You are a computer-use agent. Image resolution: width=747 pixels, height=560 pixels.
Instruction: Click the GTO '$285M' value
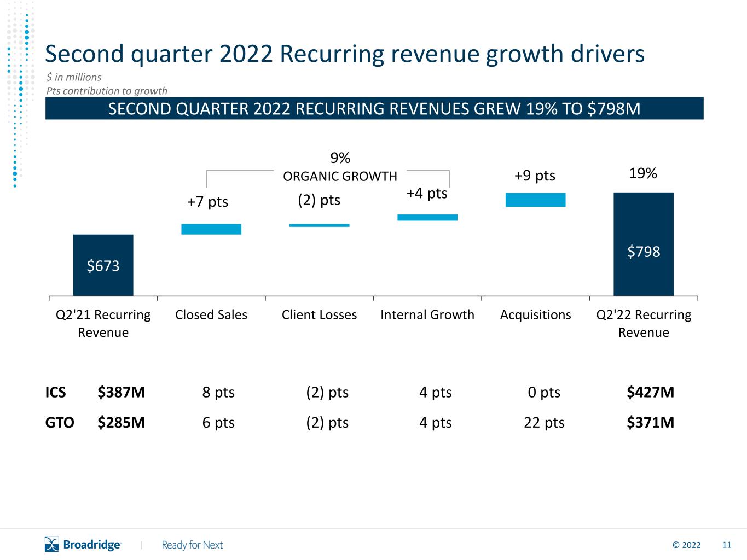pos(121,422)
